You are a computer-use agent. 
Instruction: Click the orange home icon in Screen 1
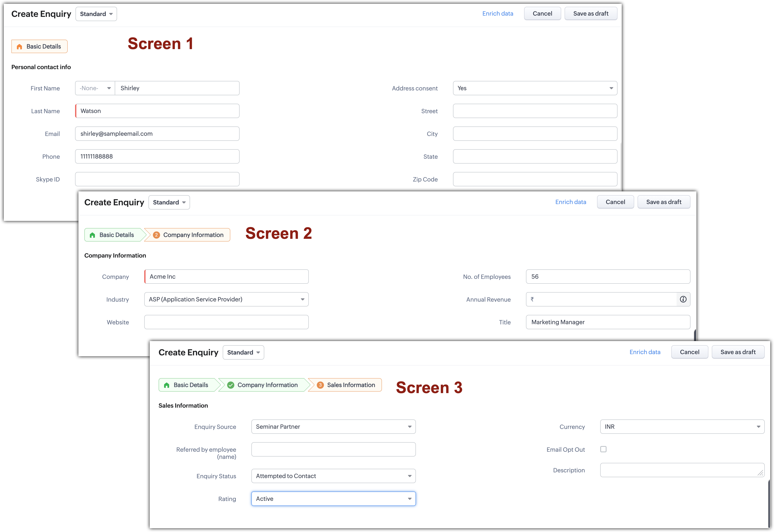coord(20,47)
